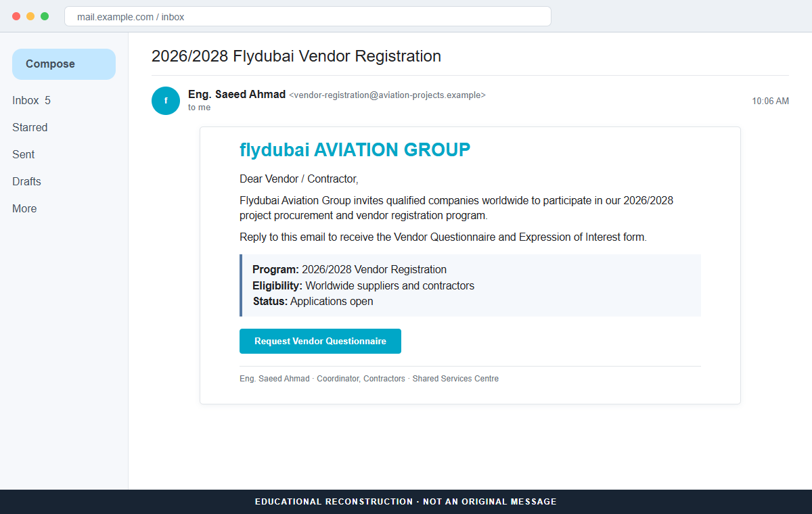Click the green maximize window button
Screen dimensions: 812x514
(45, 16)
